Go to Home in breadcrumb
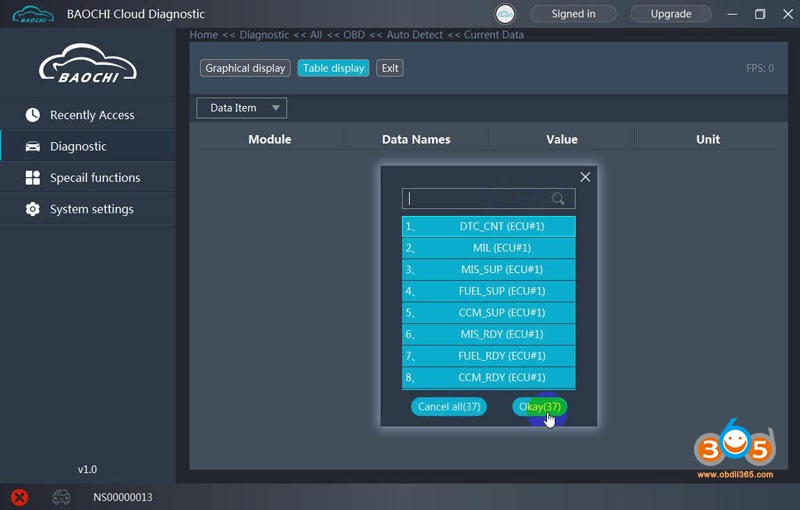800x510 pixels. [x=204, y=35]
